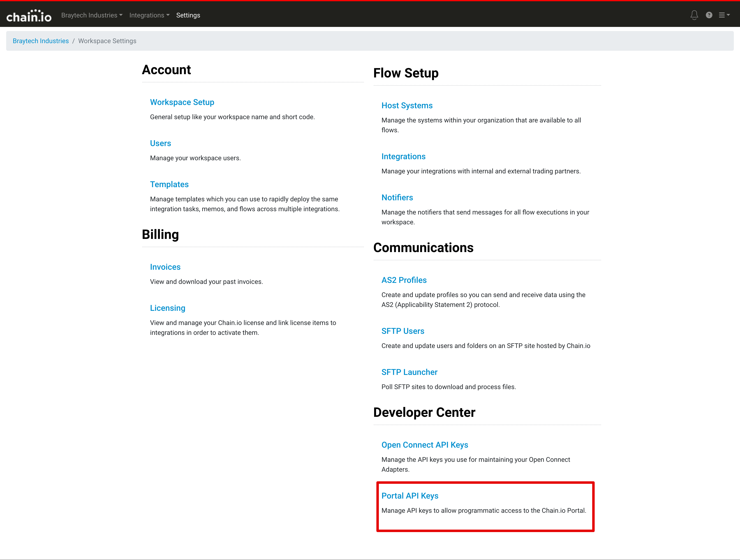Select the Settings nav item
The width and height of the screenshot is (740, 560).
(x=188, y=15)
